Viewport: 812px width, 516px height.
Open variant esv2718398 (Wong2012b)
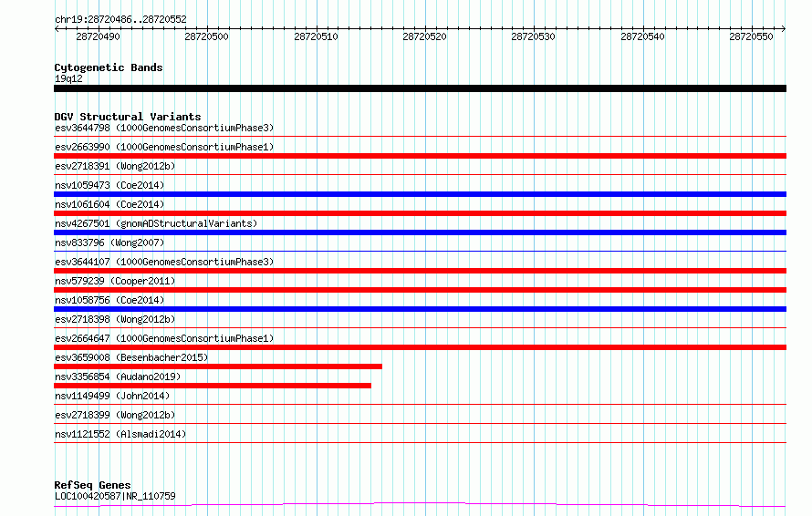coord(115,319)
